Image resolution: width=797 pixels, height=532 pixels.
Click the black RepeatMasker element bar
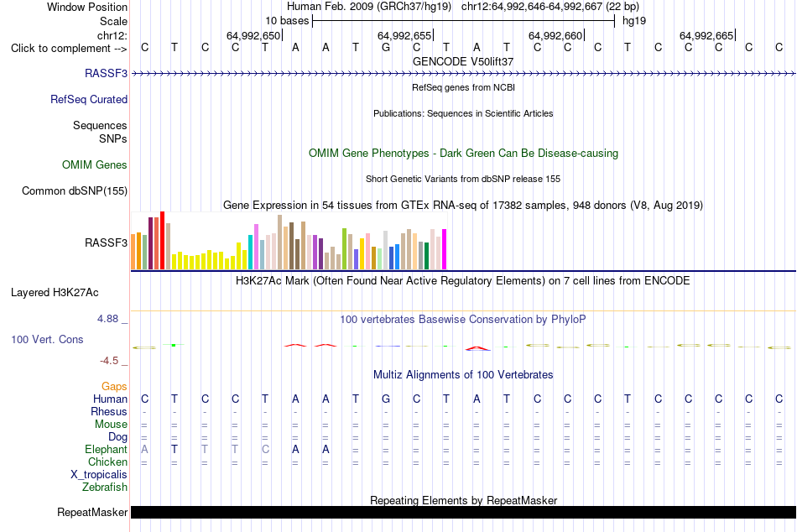tap(463, 512)
